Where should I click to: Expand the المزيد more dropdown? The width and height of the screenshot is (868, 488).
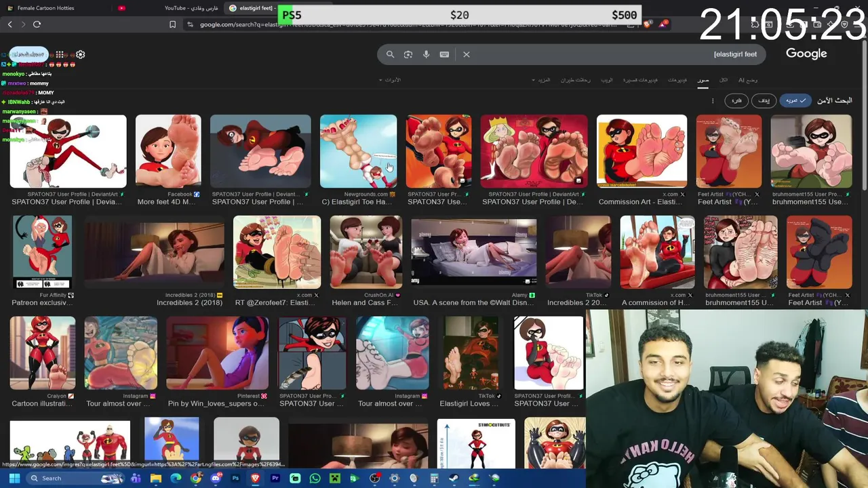tap(541, 80)
